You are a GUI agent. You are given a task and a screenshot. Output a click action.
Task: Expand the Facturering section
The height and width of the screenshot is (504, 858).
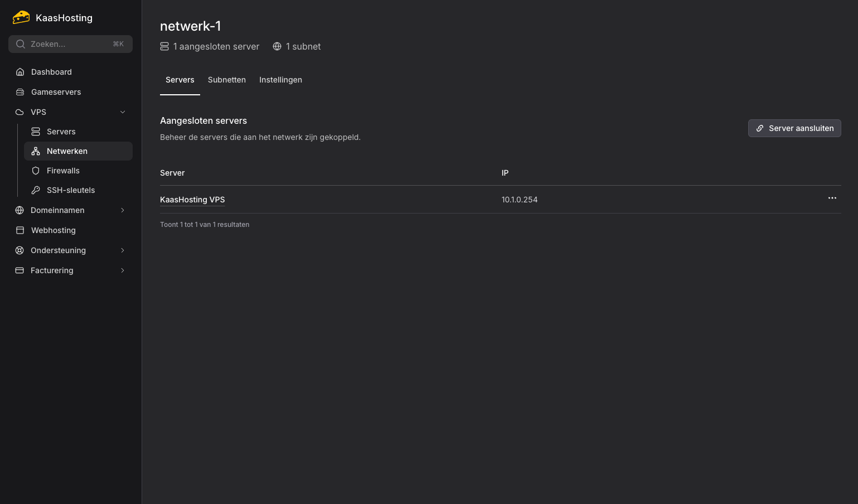click(x=123, y=270)
